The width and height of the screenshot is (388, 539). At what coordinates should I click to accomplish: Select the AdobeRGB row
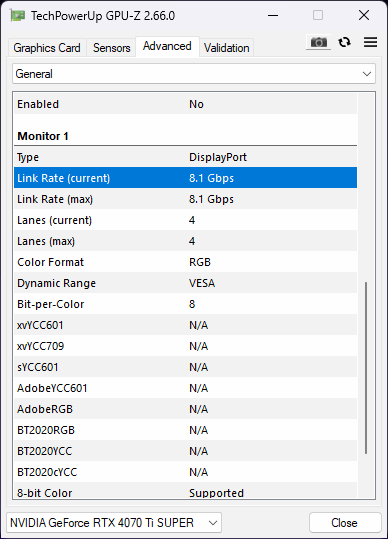click(186, 408)
